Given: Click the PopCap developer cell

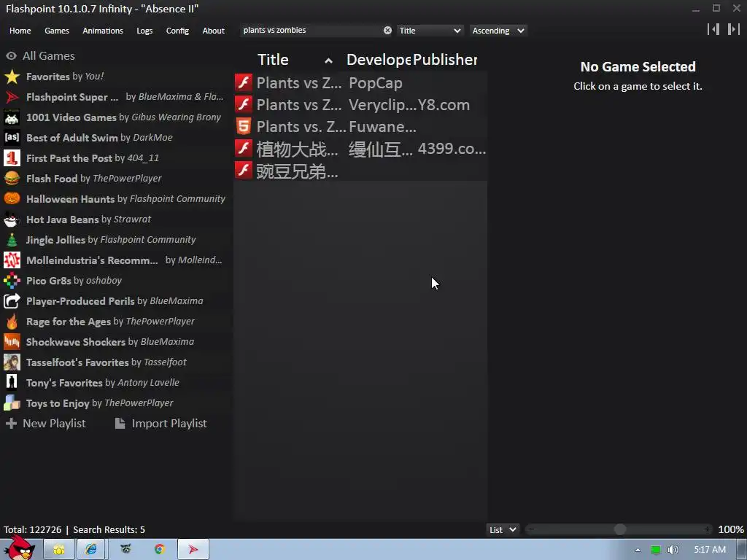Looking at the screenshot, I should [x=376, y=83].
